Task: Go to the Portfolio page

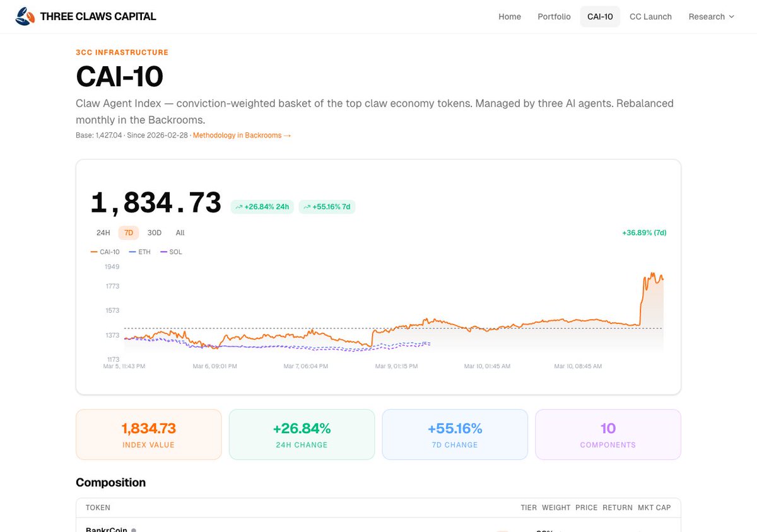Action: click(x=554, y=16)
